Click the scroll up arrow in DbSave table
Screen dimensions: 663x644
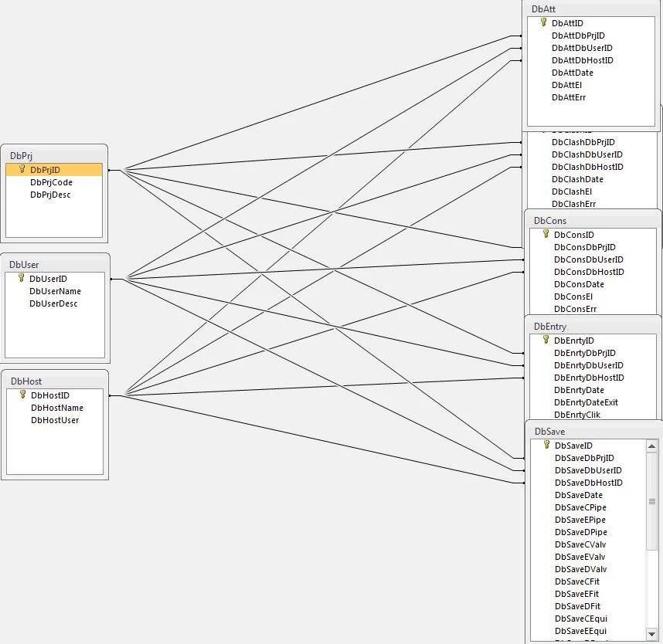651,446
